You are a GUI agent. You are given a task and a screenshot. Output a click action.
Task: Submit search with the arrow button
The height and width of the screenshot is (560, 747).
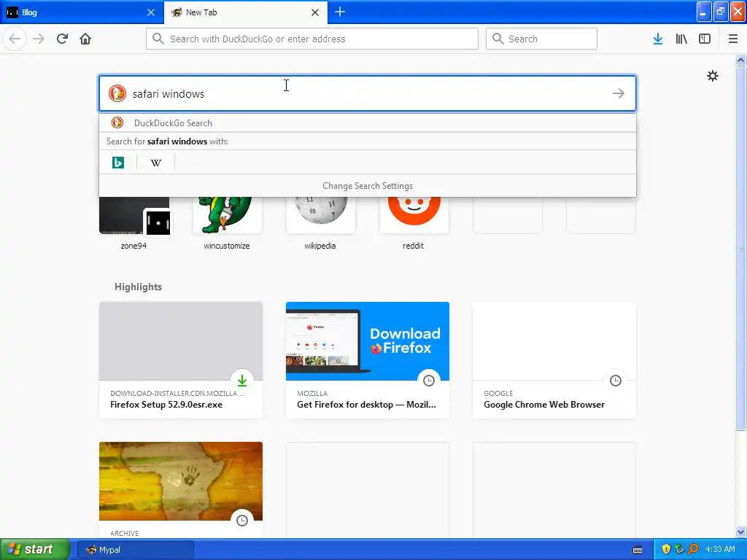[x=619, y=93]
